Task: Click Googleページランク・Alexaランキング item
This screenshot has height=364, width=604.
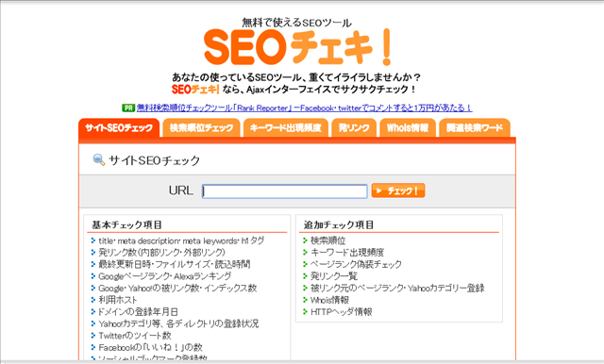Action: click(x=165, y=276)
